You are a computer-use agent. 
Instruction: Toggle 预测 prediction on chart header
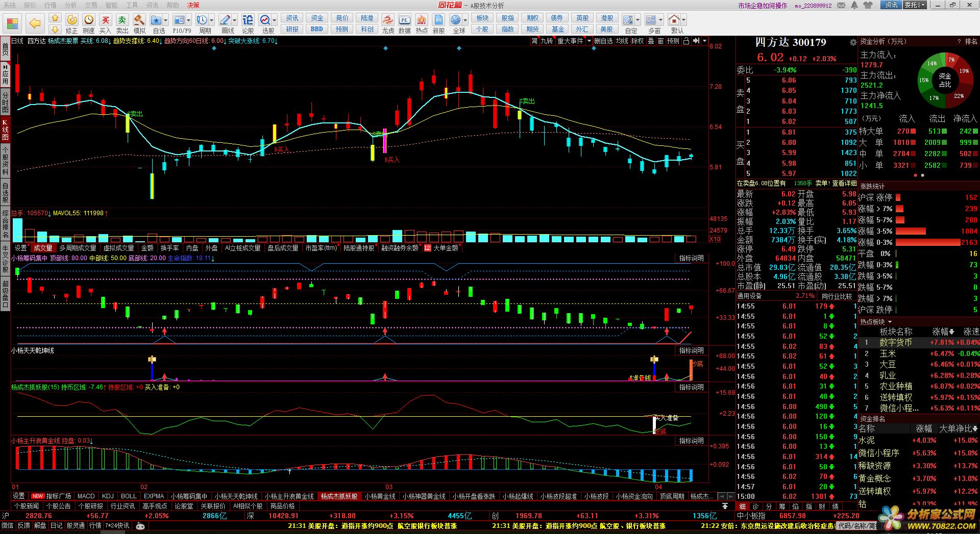click(x=673, y=41)
